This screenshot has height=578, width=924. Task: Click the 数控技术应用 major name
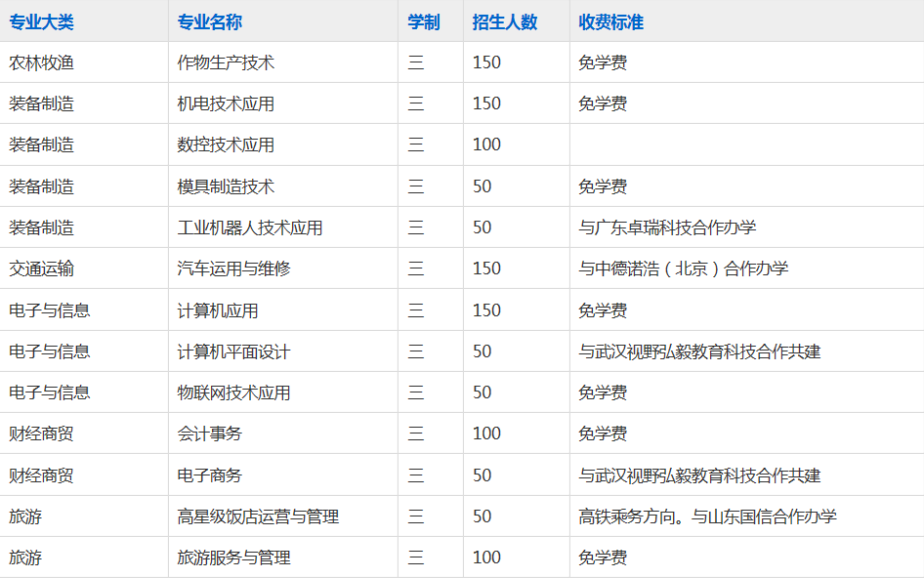[x=226, y=144]
